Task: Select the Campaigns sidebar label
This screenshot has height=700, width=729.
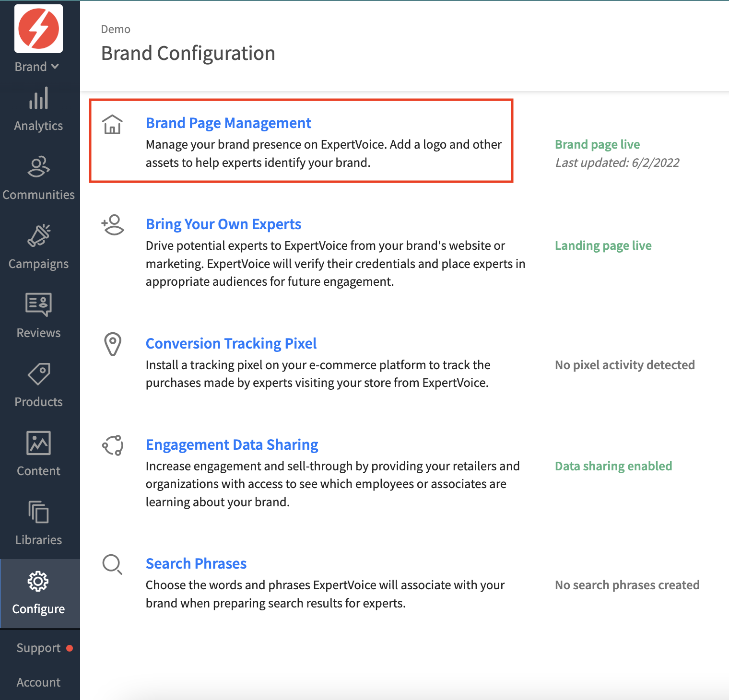Action: pos(38,264)
